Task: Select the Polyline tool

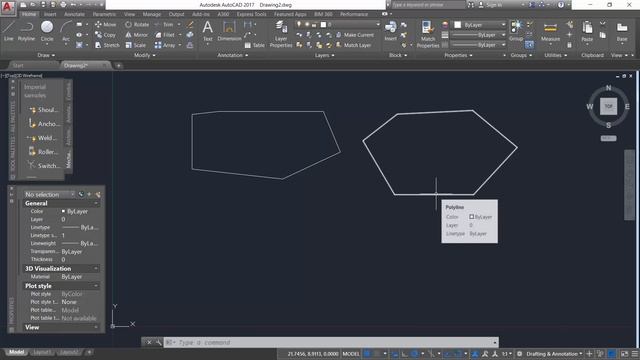Action: pyautogui.click(x=26, y=31)
